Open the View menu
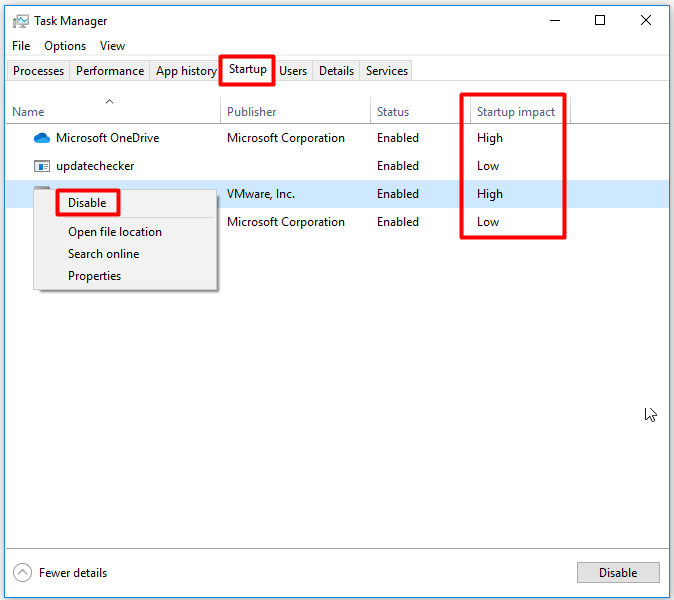The width and height of the screenshot is (674, 600). [112, 46]
